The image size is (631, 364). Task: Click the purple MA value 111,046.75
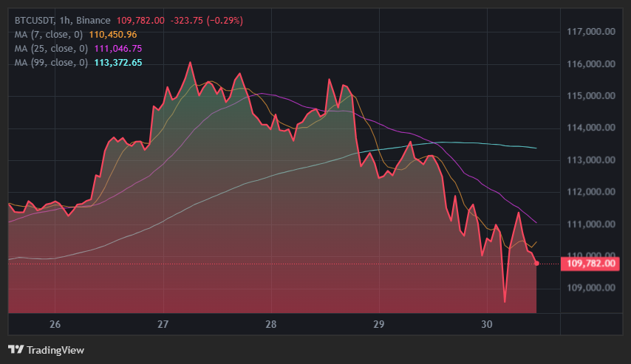pos(115,48)
